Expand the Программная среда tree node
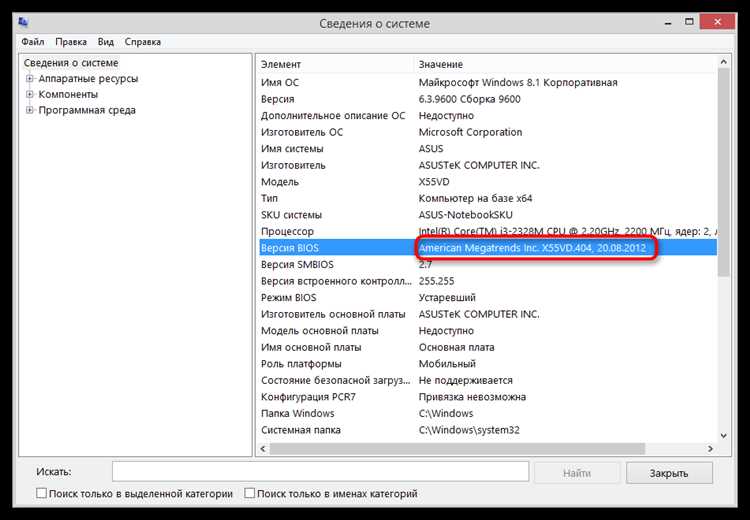The image size is (750, 520). (x=30, y=110)
